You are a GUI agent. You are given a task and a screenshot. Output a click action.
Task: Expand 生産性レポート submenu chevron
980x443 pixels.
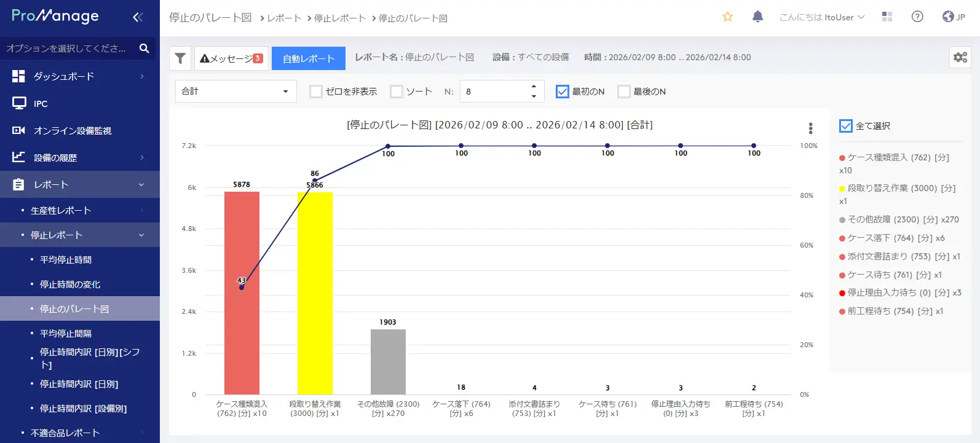[x=142, y=210]
